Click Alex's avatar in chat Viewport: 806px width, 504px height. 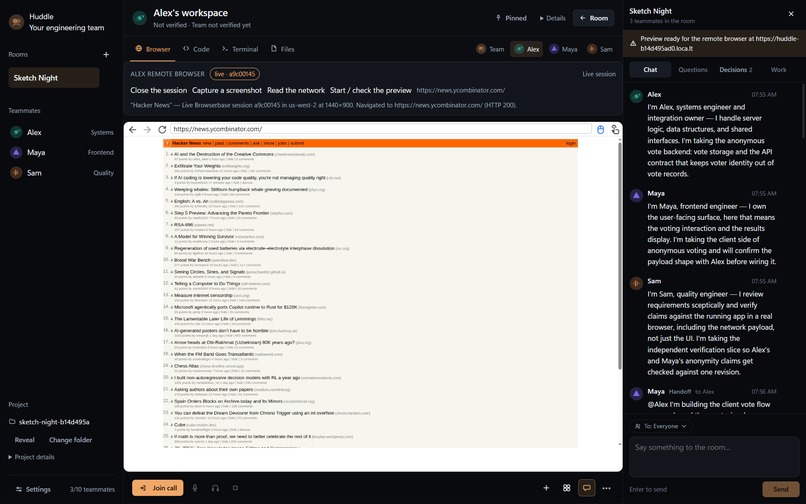point(636,96)
